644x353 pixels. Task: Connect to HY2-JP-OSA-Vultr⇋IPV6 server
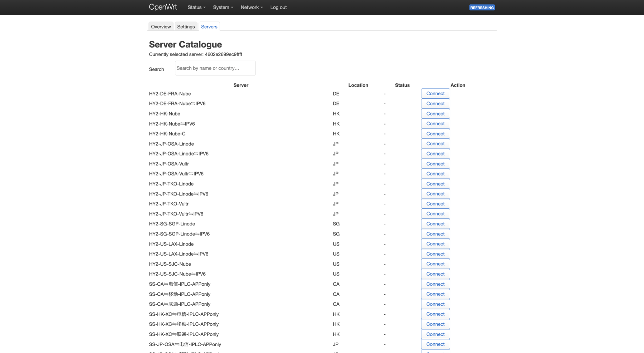[x=435, y=174]
